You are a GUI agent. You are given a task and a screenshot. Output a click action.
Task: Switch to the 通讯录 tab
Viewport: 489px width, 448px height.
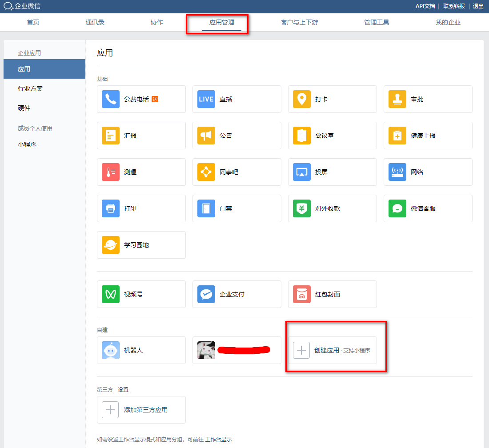(x=95, y=22)
